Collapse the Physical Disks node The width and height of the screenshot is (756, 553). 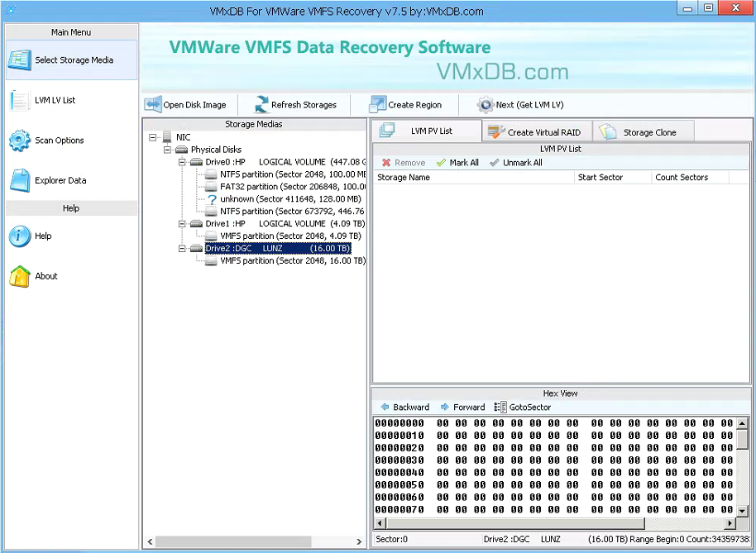pyautogui.click(x=167, y=150)
